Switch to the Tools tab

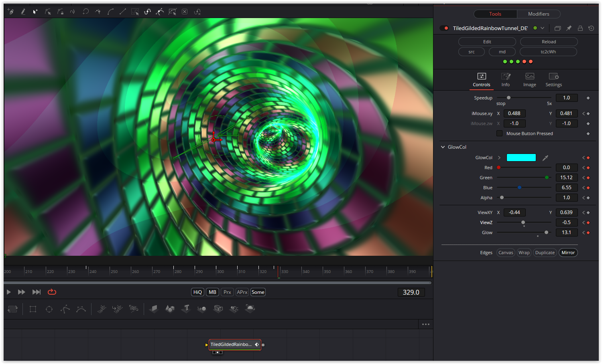point(495,14)
